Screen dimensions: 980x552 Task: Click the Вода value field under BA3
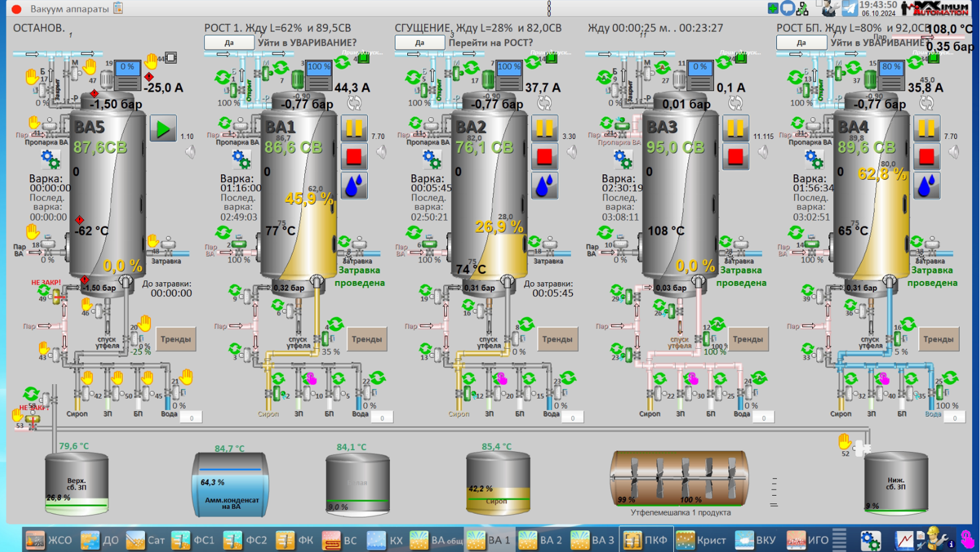pyautogui.click(x=763, y=418)
